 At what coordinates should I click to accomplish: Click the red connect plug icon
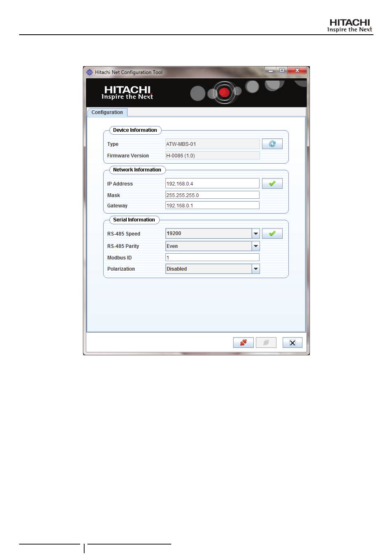[x=243, y=343]
